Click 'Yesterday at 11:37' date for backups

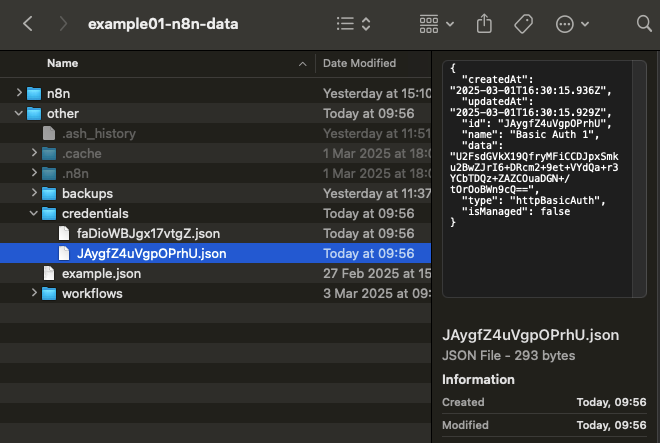(377, 193)
